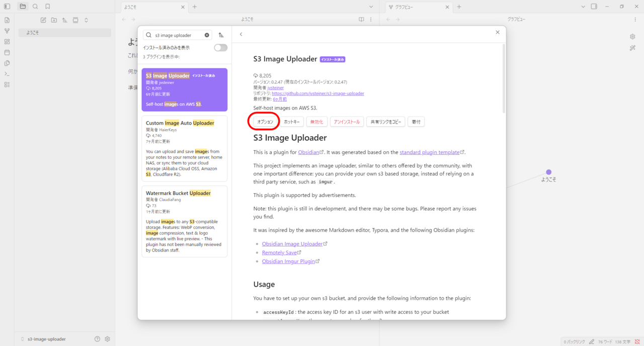Open graph view settings gear

(x=632, y=37)
